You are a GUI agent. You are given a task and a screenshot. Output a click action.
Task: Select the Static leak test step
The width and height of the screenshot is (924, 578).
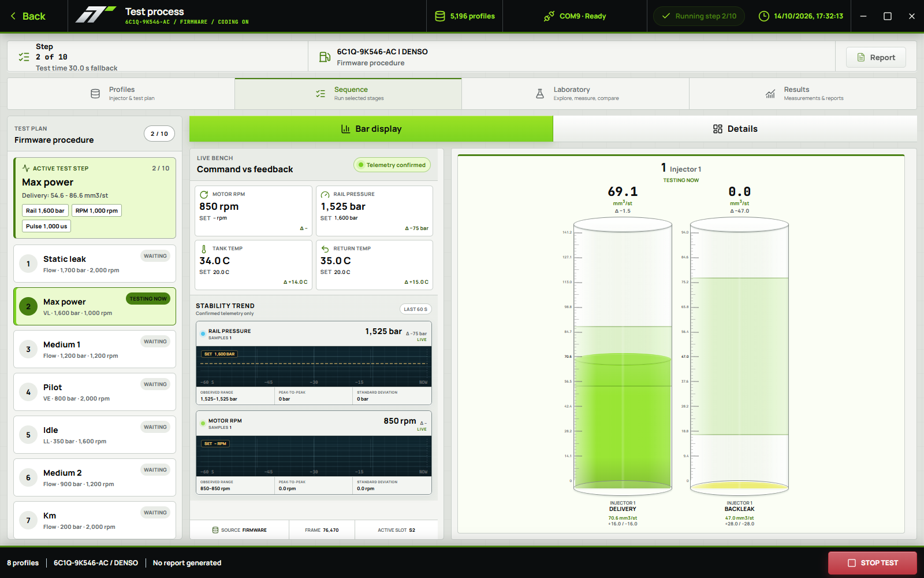click(x=95, y=264)
